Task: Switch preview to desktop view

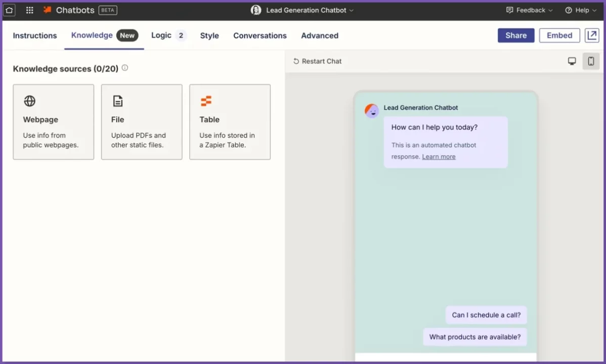Action: click(572, 61)
